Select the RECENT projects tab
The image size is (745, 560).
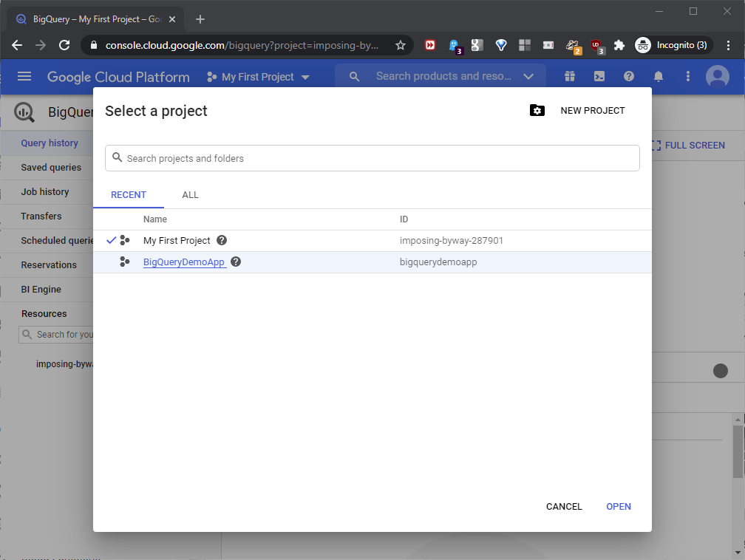[129, 195]
